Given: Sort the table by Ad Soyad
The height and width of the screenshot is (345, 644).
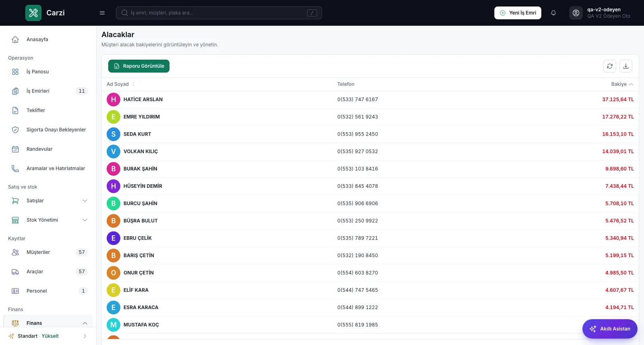Looking at the screenshot, I should point(121,84).
